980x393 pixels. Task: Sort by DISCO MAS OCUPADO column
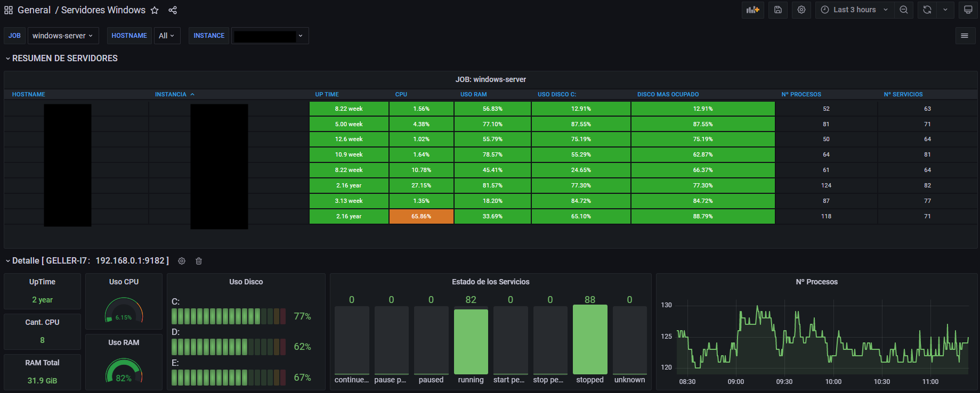coord(668,94)
